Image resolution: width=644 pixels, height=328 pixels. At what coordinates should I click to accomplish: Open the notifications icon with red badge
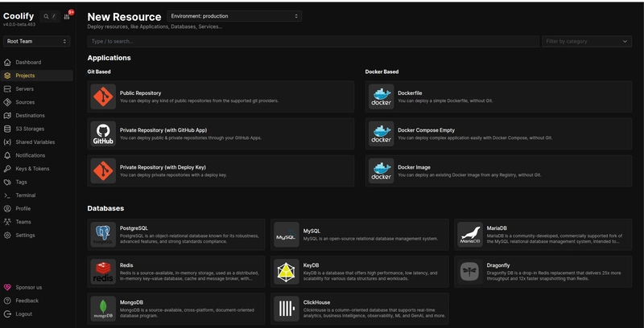point(68,16)
